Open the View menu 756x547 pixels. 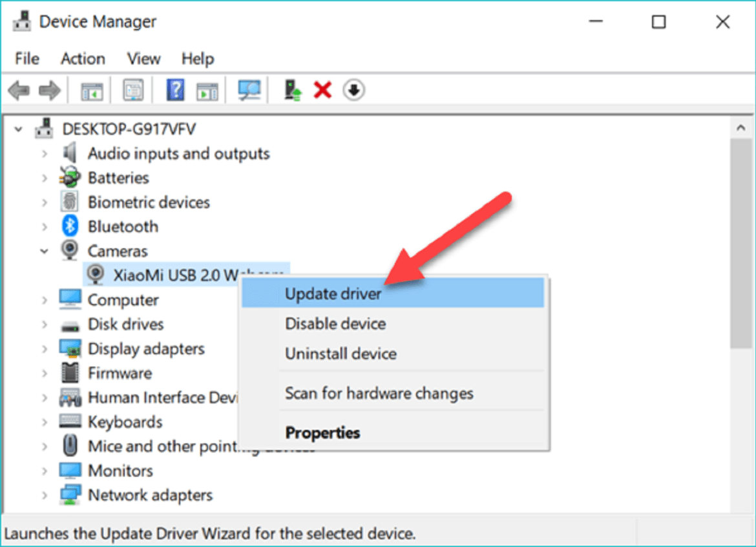coord(143,59)
